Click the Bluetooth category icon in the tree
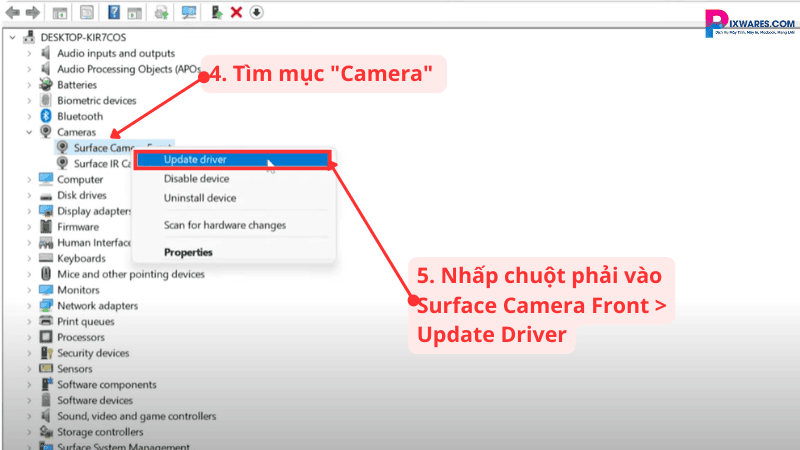The height and width of the screenshot is (450, 800). 46,116
